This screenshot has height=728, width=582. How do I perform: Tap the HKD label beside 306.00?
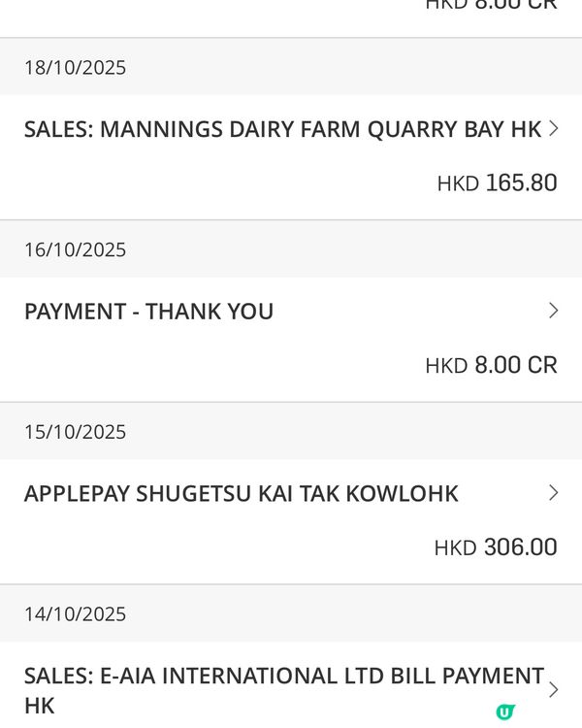coord(455,548)
